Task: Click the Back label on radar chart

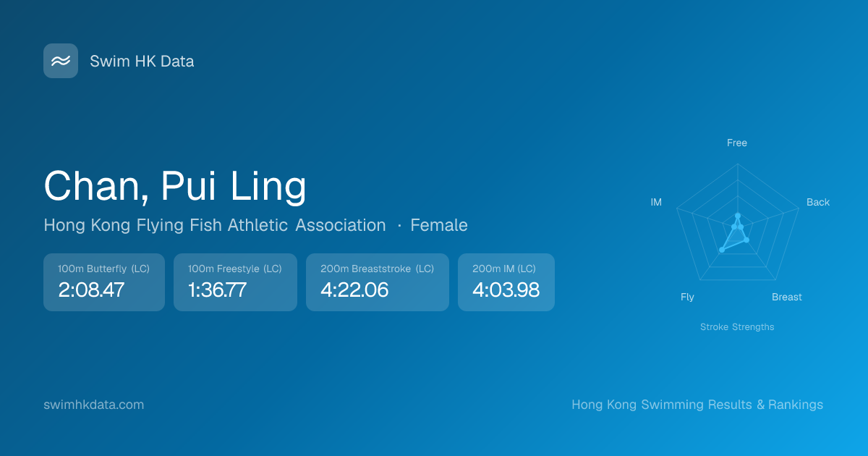Action: (818, 202)
